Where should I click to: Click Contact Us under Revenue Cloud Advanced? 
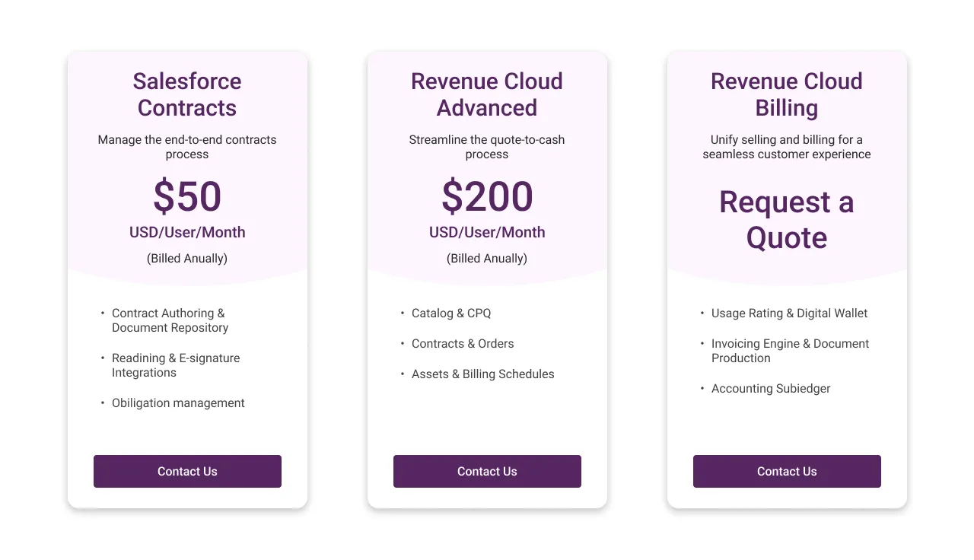click(x=487, y=471)
